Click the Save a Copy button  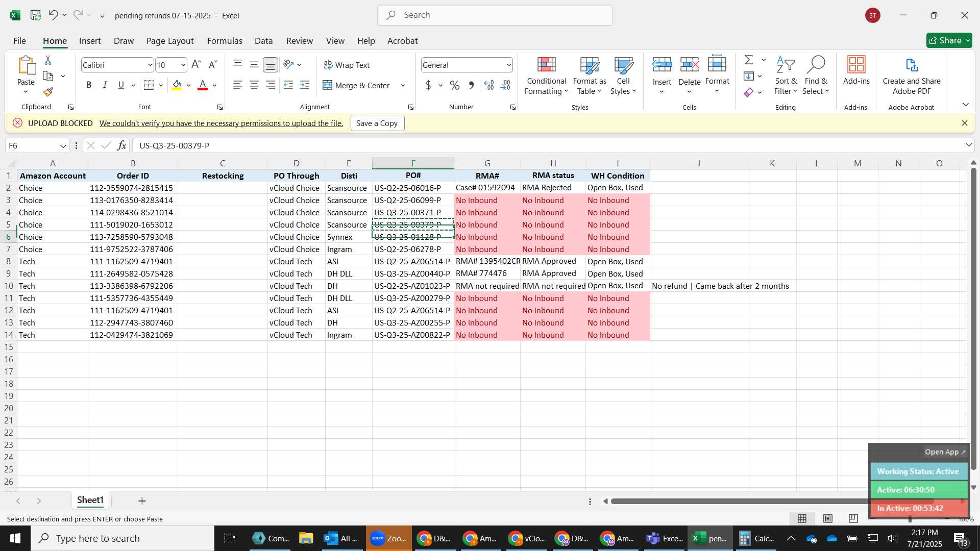(377, 123)
